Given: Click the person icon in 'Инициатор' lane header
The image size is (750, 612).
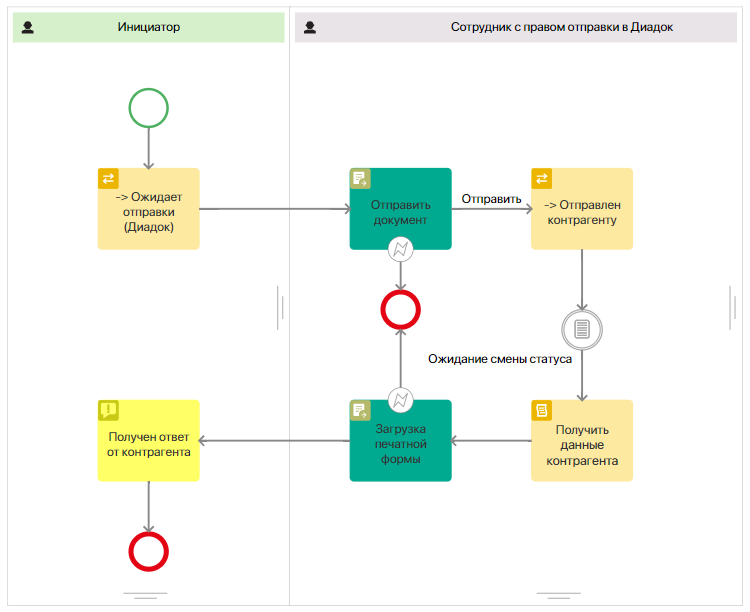Looking at the screenshot, I should point(28,27).
